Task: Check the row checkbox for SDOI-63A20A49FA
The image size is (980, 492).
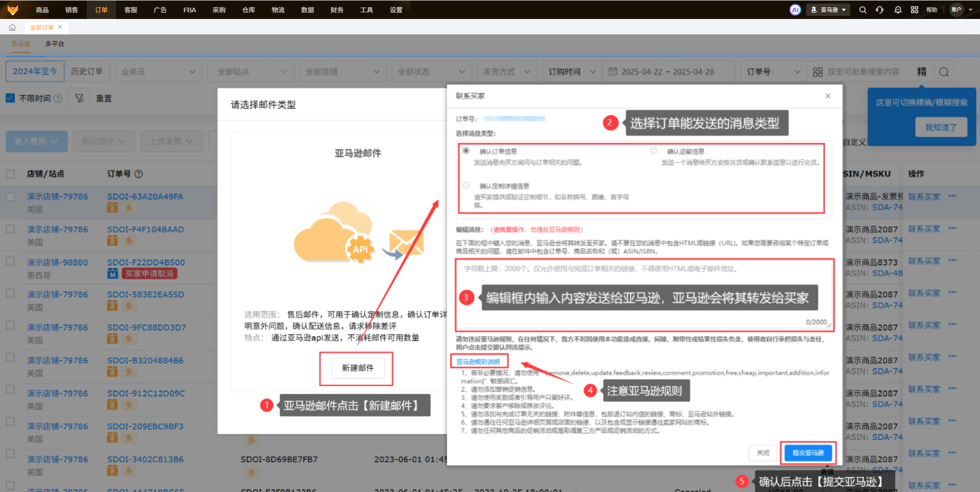Action: point(10,196)
